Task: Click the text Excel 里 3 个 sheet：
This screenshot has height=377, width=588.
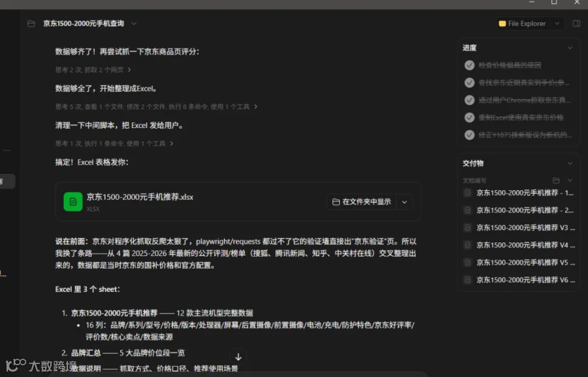Action: coord(88,289)
